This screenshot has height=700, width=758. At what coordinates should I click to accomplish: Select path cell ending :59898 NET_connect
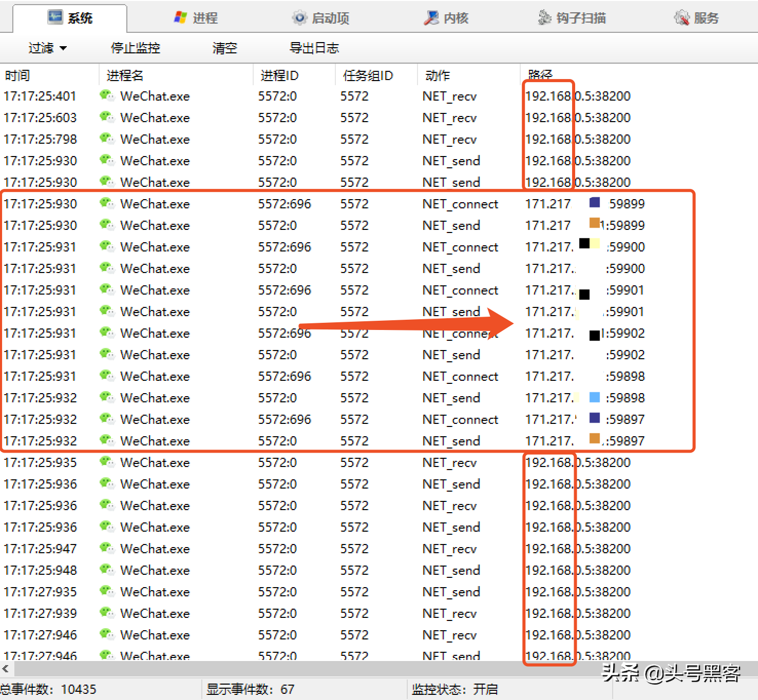[585, 377]
